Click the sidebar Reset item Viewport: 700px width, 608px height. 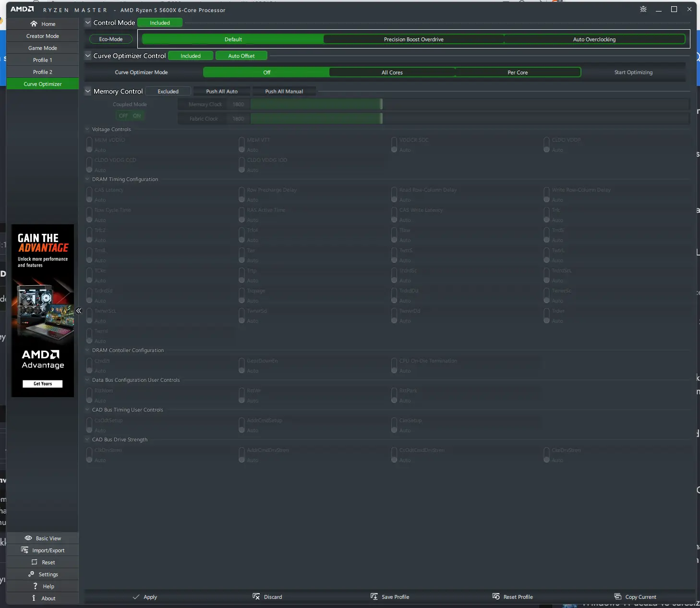click(x=43, y=562)
